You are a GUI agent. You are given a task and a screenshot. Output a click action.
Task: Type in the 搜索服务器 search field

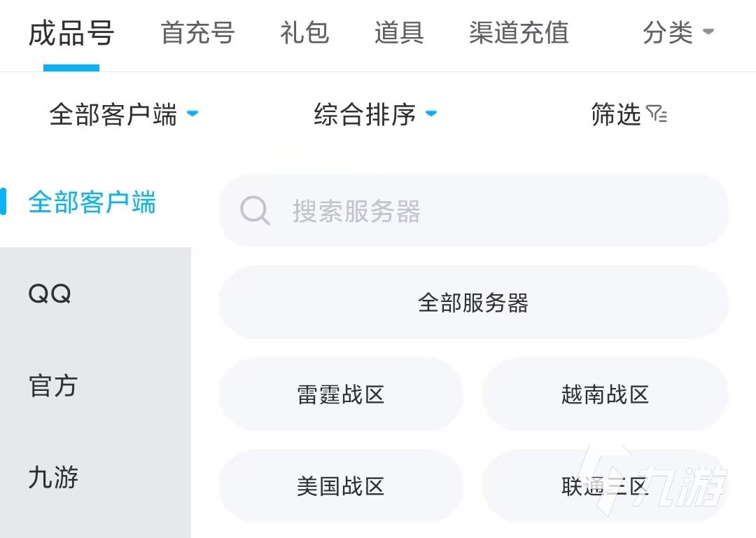(x=490, y=211)
